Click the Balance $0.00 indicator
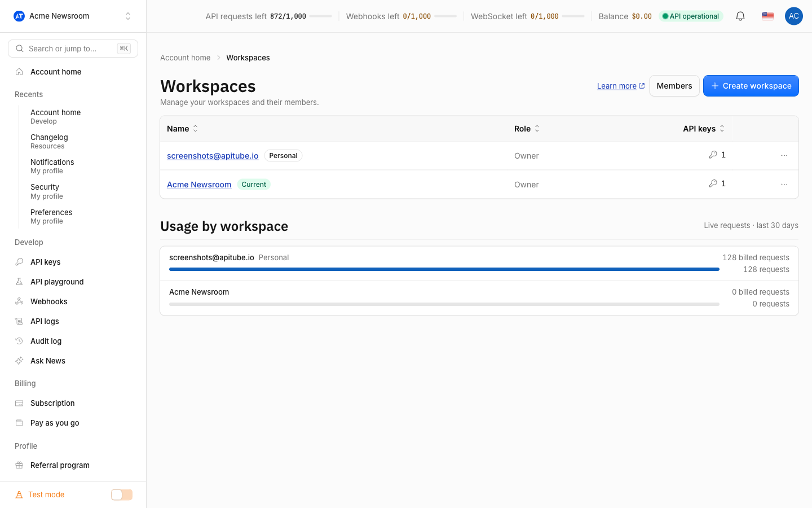 click(625, 16)
